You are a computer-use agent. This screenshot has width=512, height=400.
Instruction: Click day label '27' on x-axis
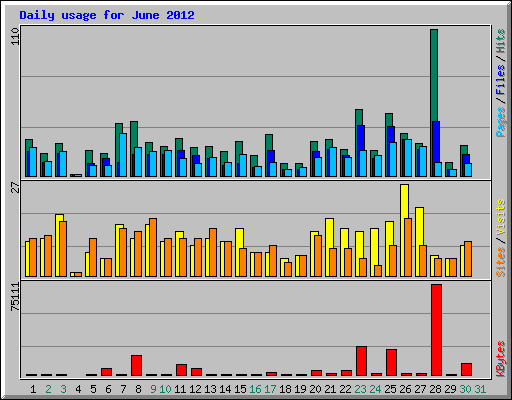(420, 389)
